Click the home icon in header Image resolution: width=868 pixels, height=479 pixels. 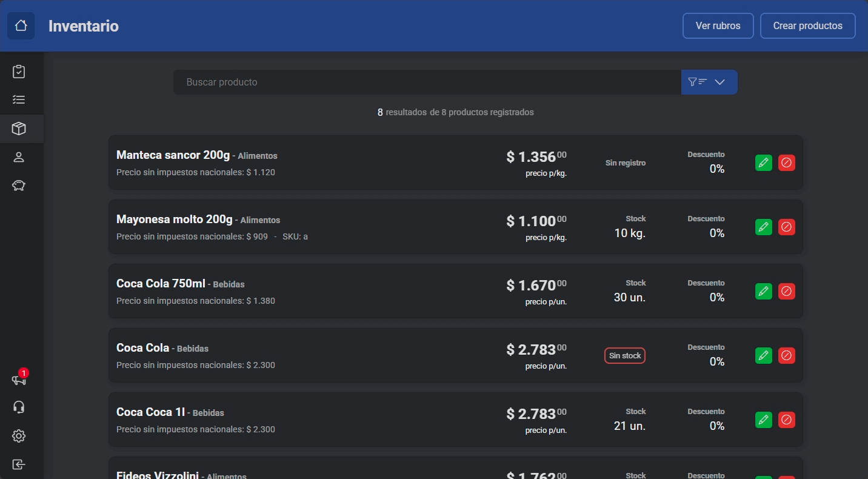click(x=21, y=26)
